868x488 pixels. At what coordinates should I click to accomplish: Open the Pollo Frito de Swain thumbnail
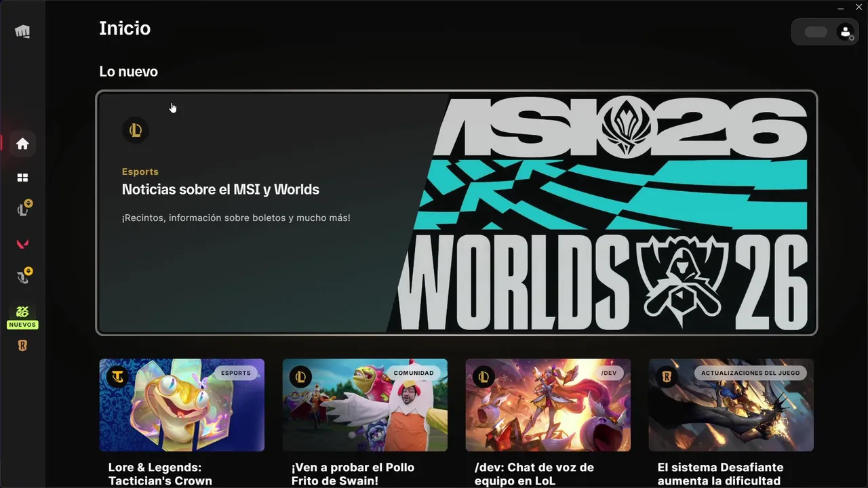[365, 405]
